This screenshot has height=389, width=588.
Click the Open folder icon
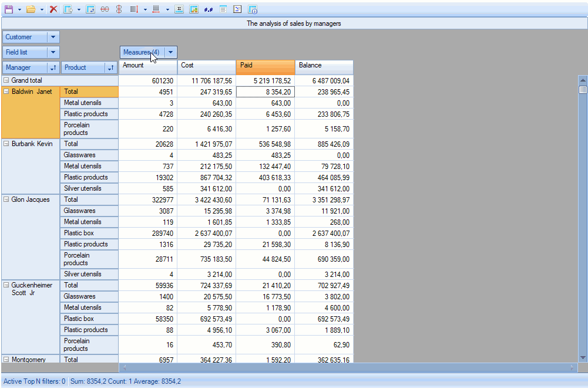click(x=31, y=9)
